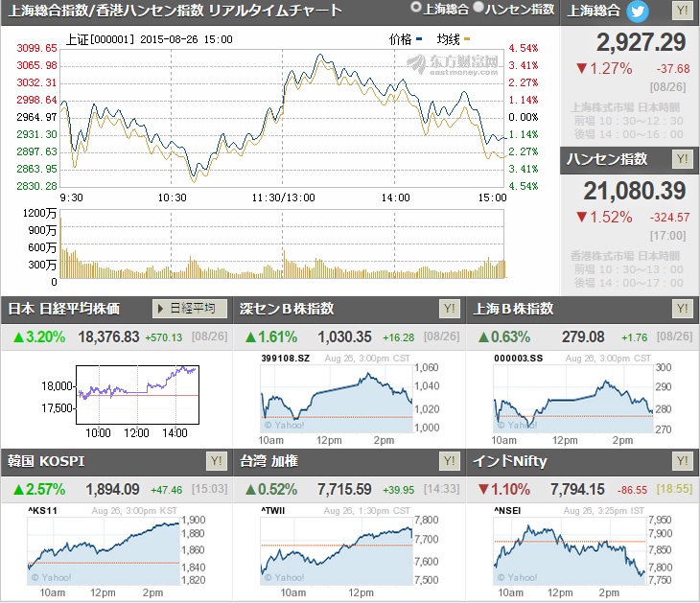
Task: Click the 上海総合 value 2,927.29
Action: [642, 43]
